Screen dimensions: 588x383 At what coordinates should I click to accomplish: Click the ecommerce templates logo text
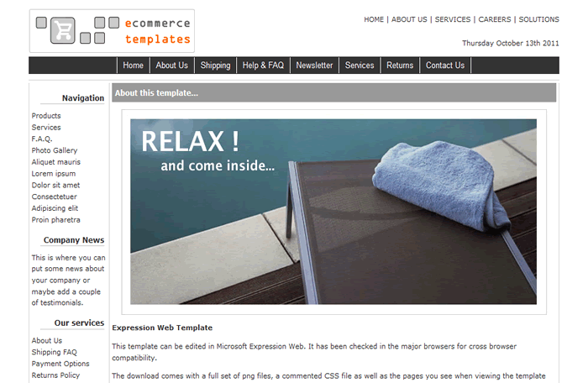click(x=158, y=31)
